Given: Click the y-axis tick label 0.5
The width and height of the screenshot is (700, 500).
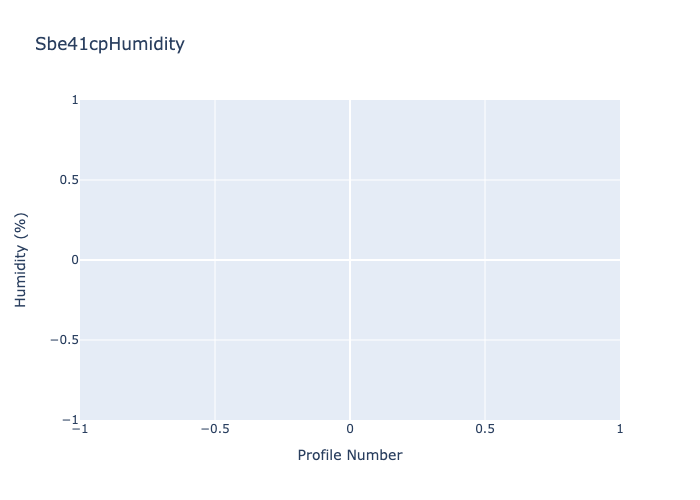Looking at the screenshot, I should tap(68, 180).
